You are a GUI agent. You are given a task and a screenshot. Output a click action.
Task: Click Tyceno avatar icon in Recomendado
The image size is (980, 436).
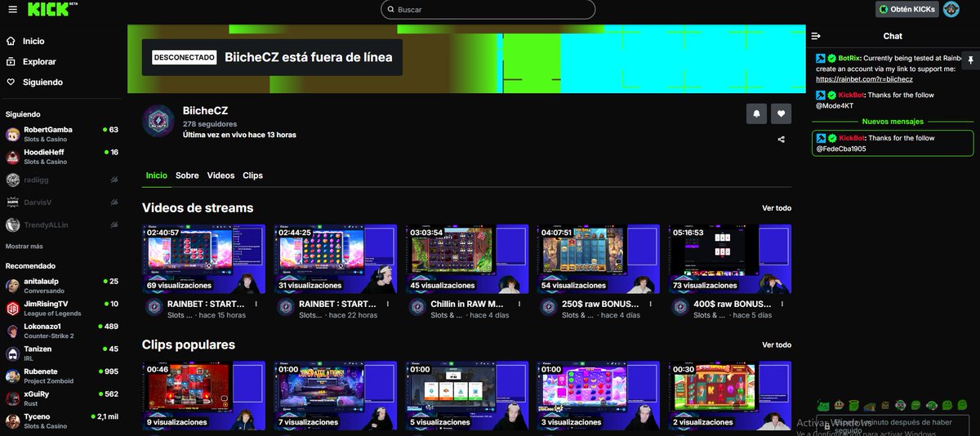12,421
